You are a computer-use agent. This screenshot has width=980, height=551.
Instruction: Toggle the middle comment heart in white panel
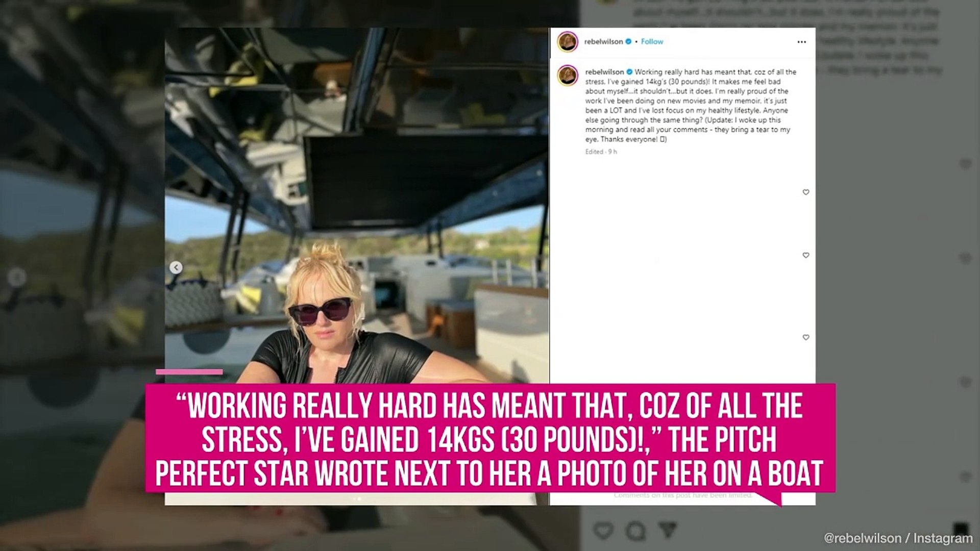click(x=806, y=255)
